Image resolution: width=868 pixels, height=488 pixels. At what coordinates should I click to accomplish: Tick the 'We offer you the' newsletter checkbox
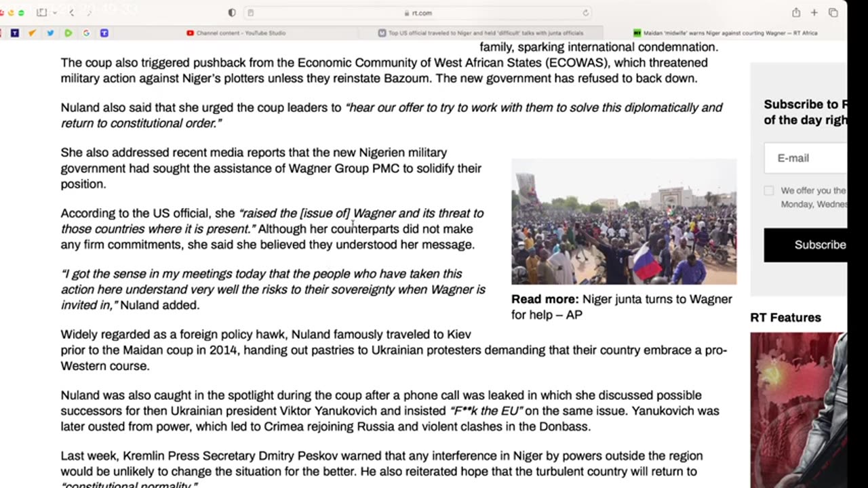[768, 190]
